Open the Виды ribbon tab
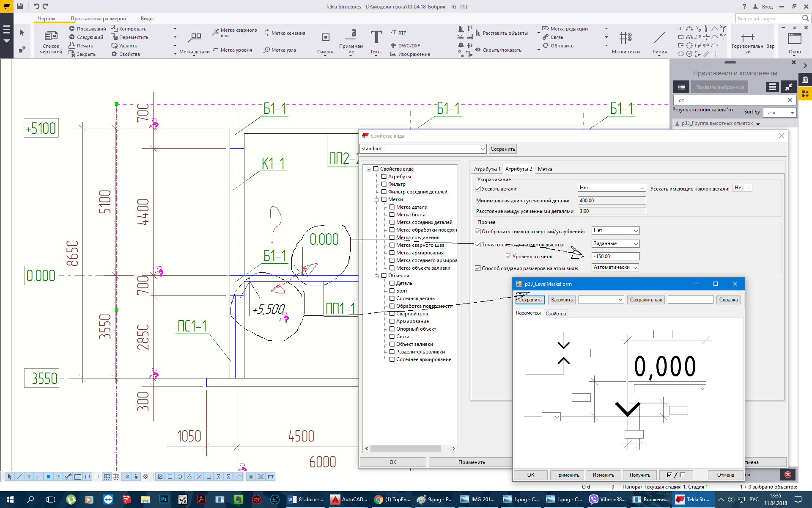 pyautogui.click(x=147, y=19)
